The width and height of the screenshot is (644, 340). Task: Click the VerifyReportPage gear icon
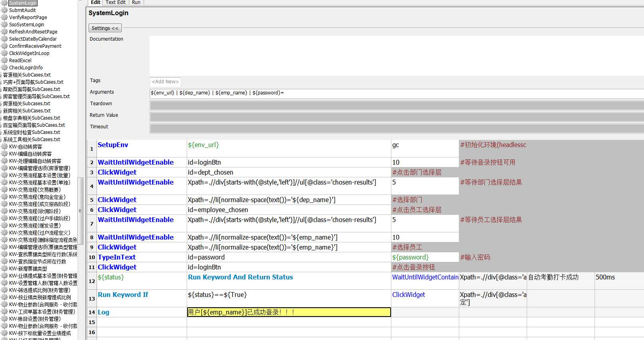(x=4, y=18)
